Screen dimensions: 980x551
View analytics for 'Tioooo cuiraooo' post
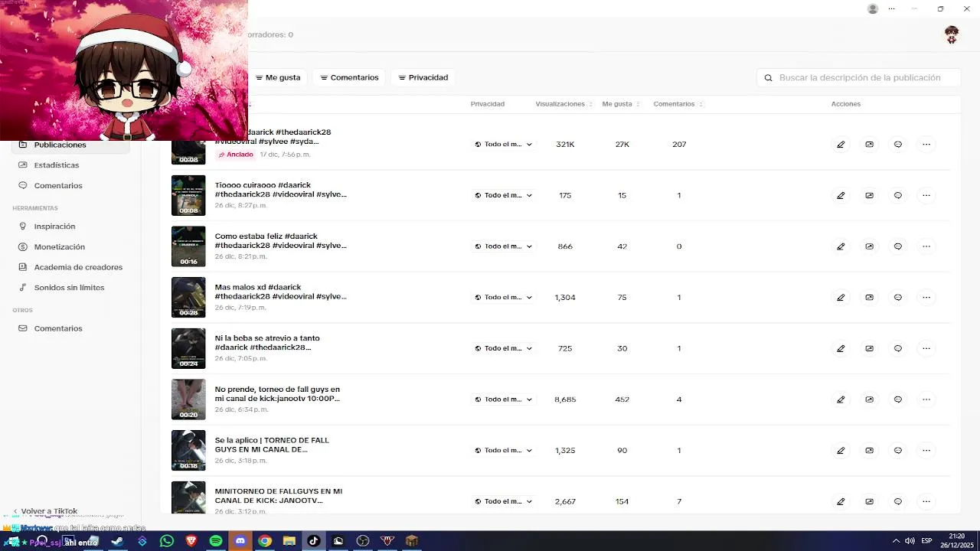click(x=869, y=195)
